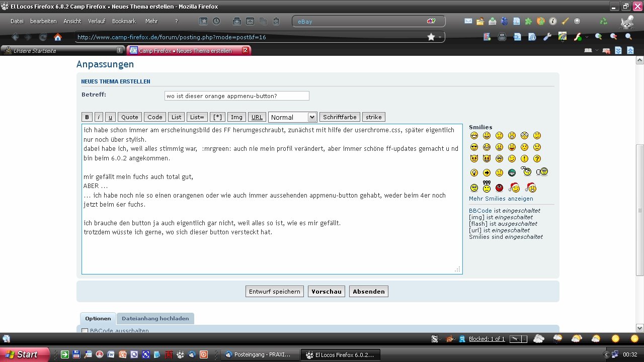Open the Ansicht menu
This screenshot has width=644, height=362.
[72, 21]
